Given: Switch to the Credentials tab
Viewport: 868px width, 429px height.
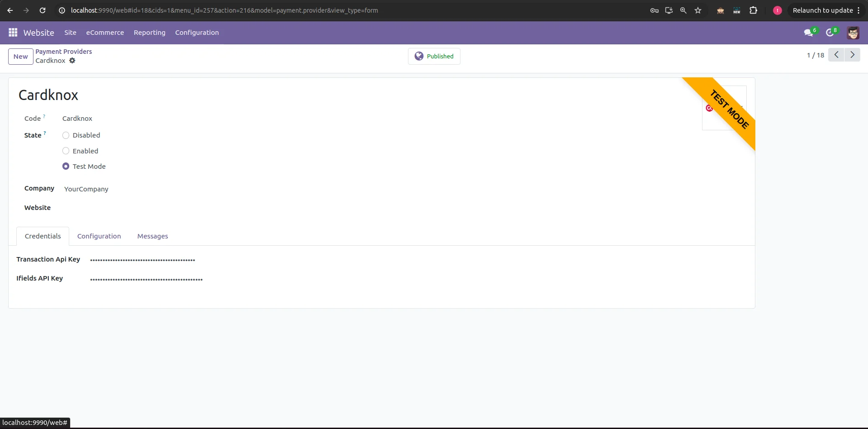Looking at the screenshot, I should [x=43, y=236].
